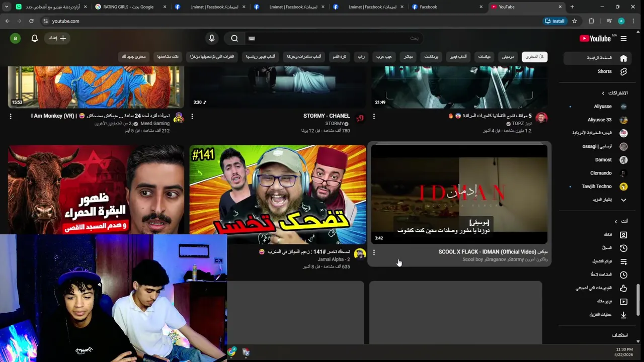Select the 'مباشر' filter chip
This screenshot has height=362, width=644.
point(409,57)
